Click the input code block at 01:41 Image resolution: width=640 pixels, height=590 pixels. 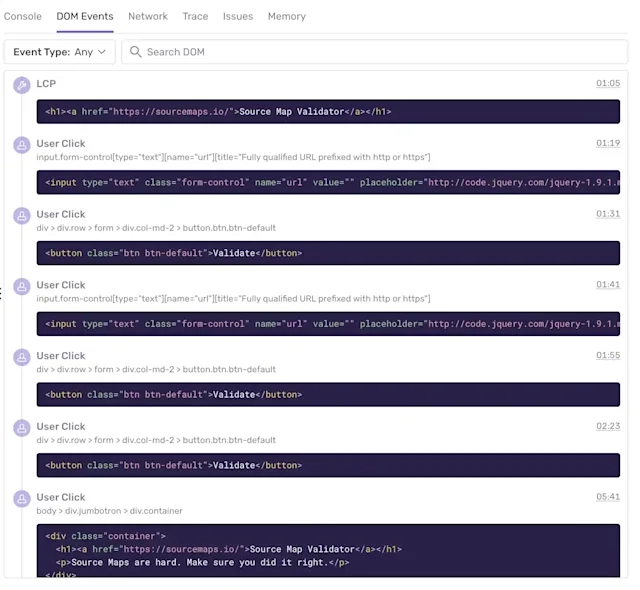pyautogui.click(x=328, y=324)
